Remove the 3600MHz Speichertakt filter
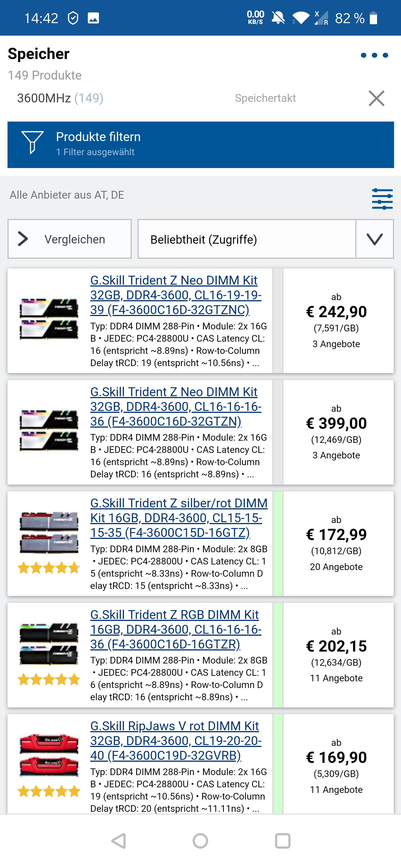The height and width of the screenshot is (868, 401). click(377, 98)
